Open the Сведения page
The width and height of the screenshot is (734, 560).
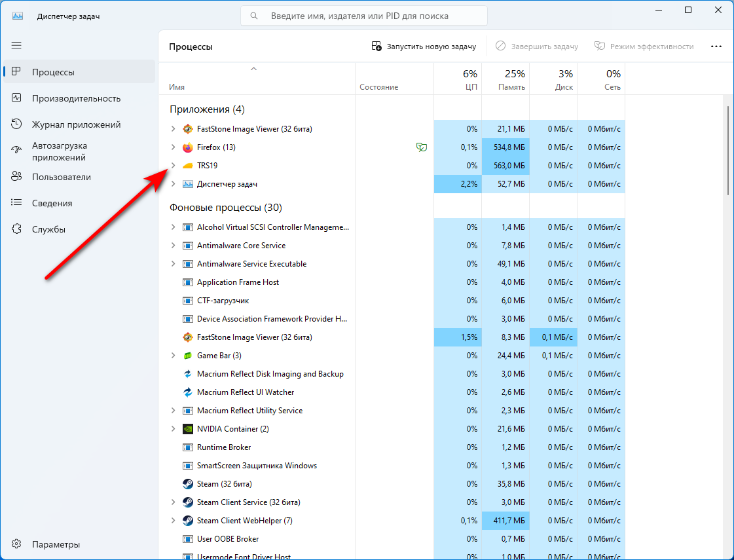(79, 203)
